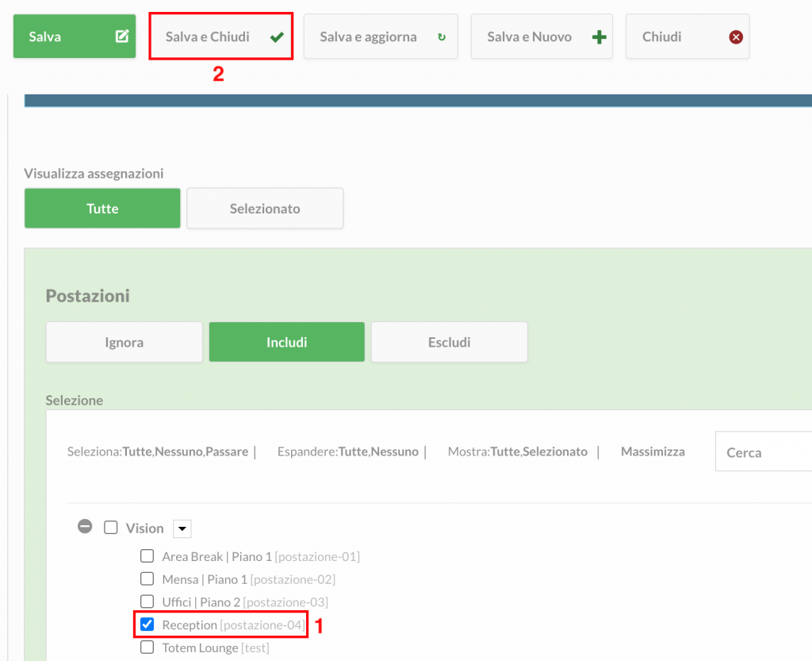Choose Escludi for Postazioni
This screenshot has height=661, width=812.
coord(450,342)
